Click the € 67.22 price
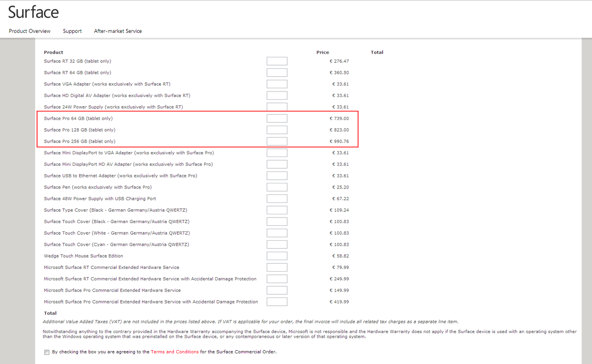The width and height of the screenshot is (592, 364). tap(340, 199)
